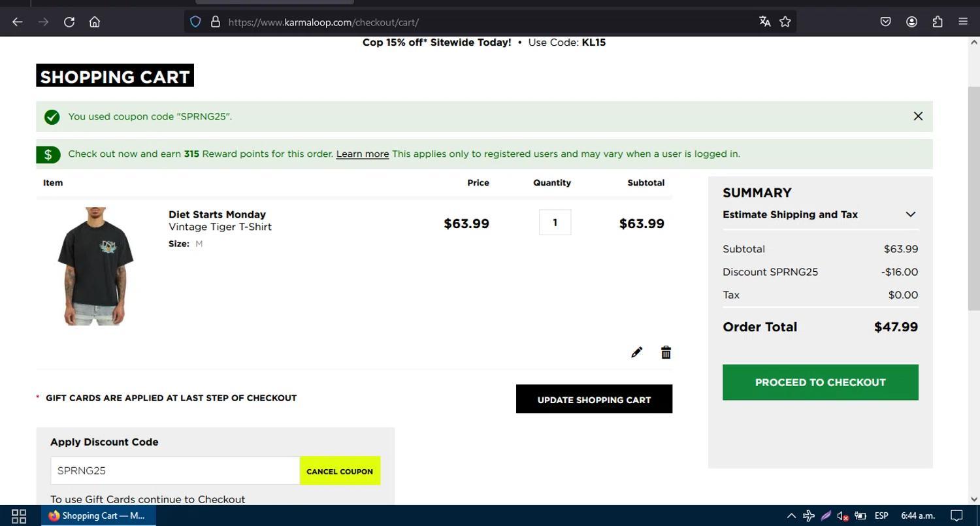Click the 6:44 a.m. clock
Image resolution: width=980 pixels, height=526 pixels.
point(918,516)
